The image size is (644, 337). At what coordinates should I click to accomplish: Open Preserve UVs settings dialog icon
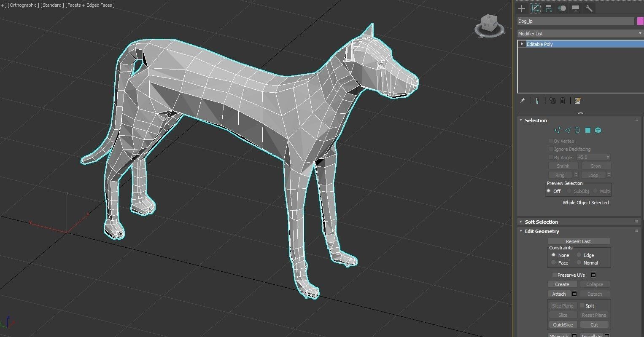click(593, 275)
